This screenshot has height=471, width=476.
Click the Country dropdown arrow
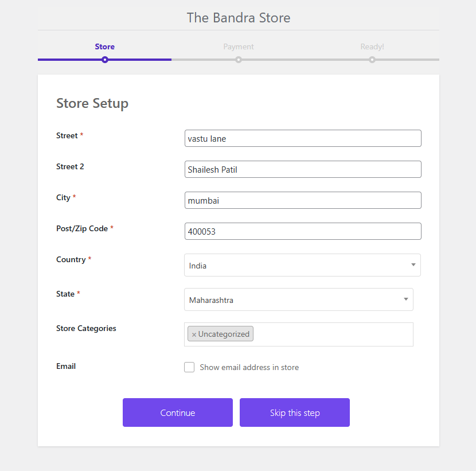(413, 265)
